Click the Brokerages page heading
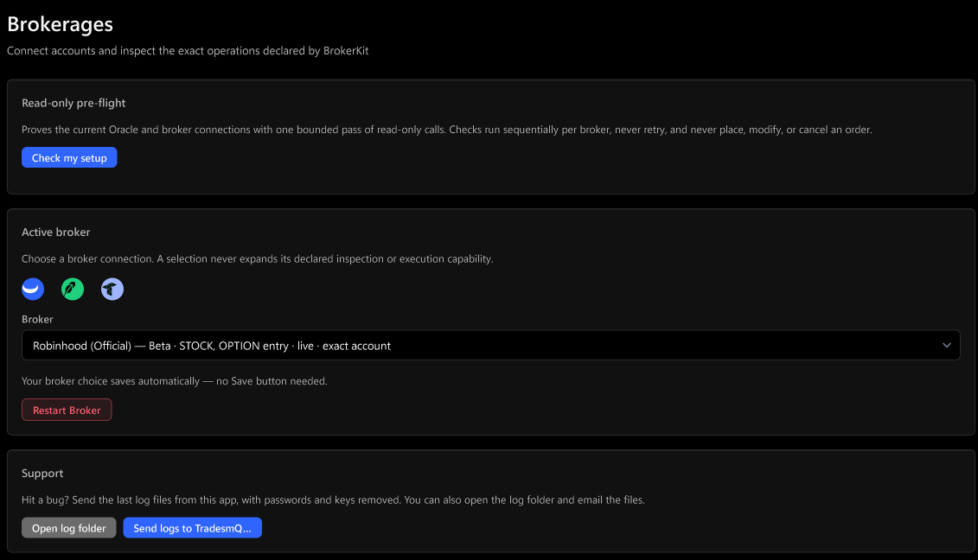 pos(60,24)
